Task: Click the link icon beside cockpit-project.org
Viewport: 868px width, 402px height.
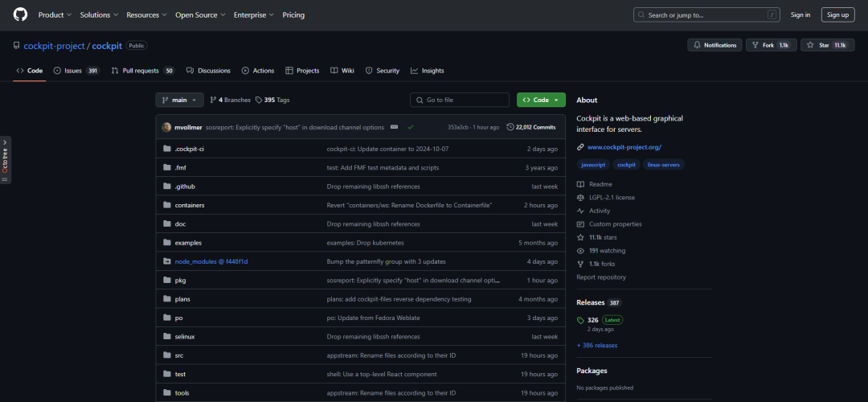Action: pos(580,147)
